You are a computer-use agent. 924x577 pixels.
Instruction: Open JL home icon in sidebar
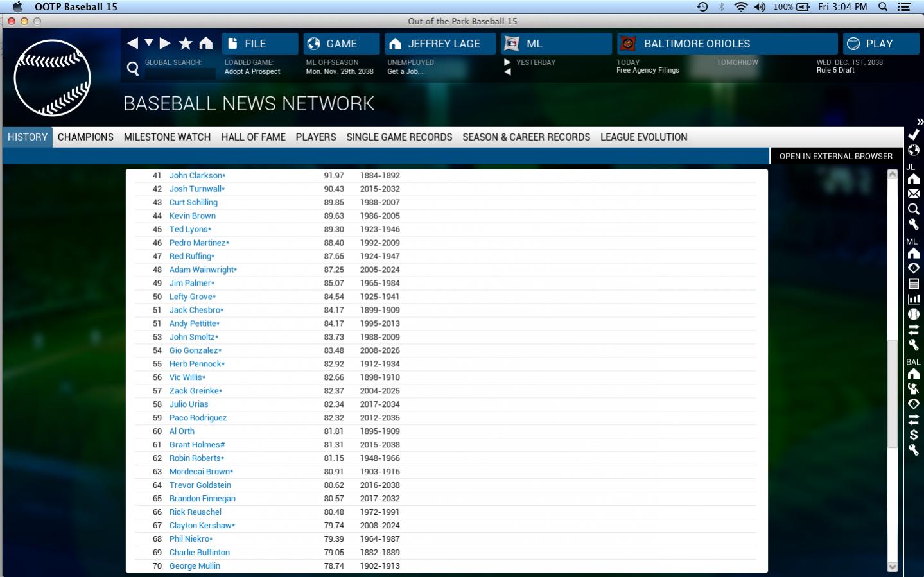click(x=914, y=179)
